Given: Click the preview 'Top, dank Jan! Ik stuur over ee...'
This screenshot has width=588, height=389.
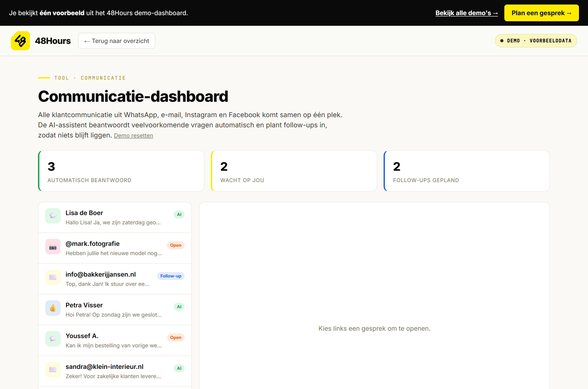Looking at the screenshot, I should 107,284.
